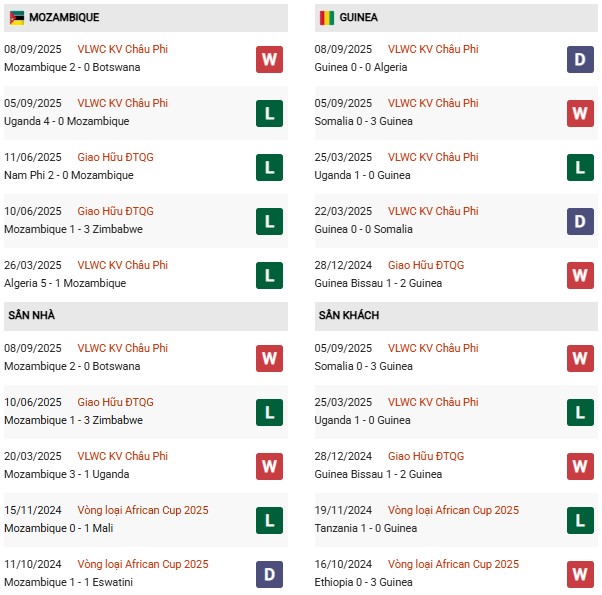Click the Guinea flag icon
The height and width of the screenshot is (595, 602).
pyautogui.click(x=327, y=18)
